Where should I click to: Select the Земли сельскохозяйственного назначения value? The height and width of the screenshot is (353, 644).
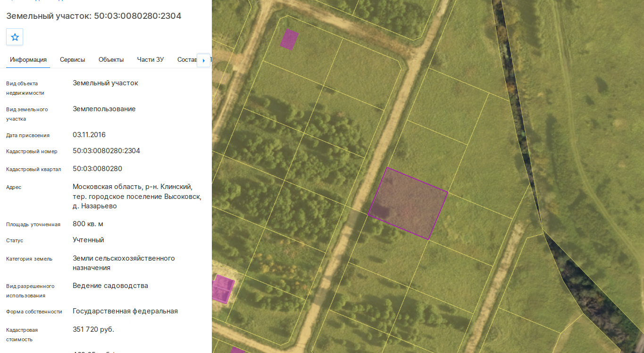124,263
